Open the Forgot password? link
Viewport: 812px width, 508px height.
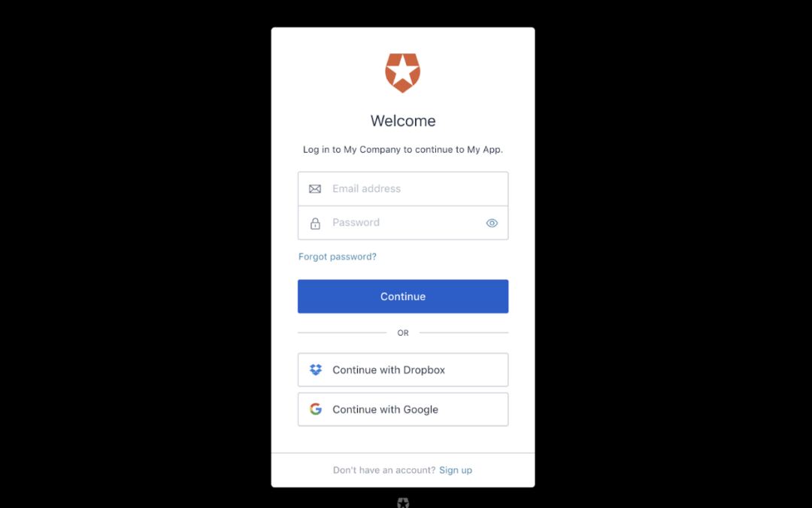[337, 257]
